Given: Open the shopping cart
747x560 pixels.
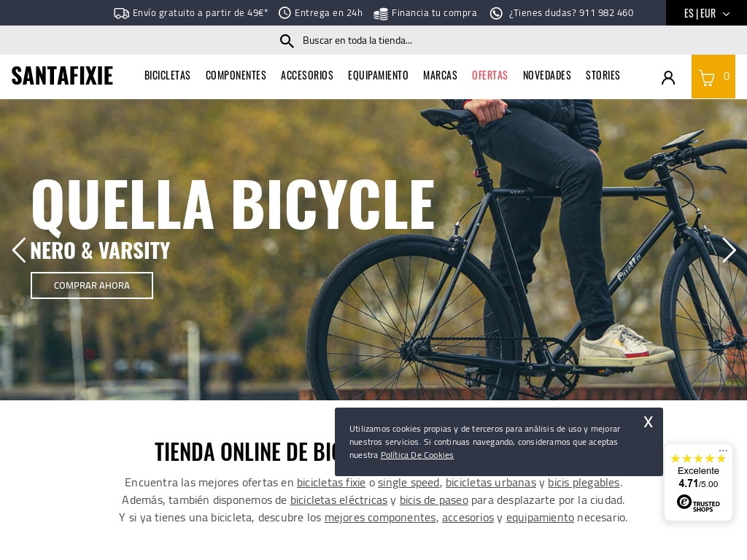Looking at the screenshot, I should pyautogui.click(x=713, y=77).
